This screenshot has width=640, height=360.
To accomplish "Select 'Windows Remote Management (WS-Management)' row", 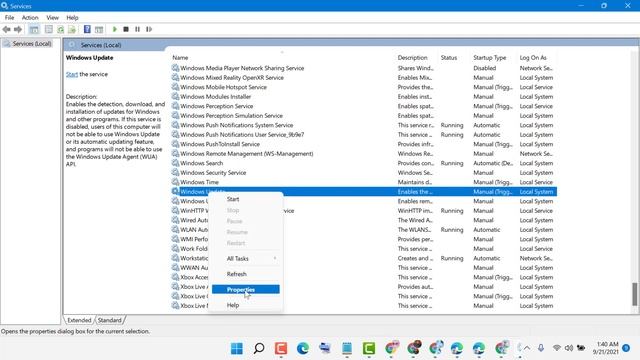I will point(363,153).
